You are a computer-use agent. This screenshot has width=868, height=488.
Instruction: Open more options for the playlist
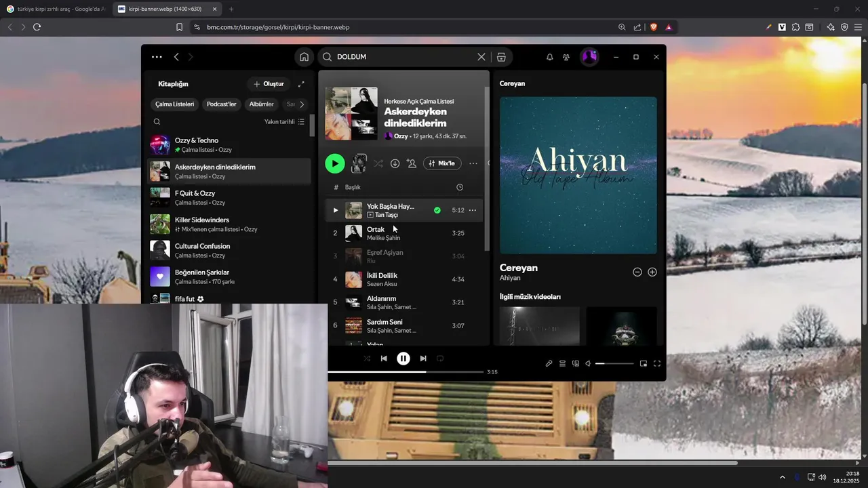click(x=473, y=163)
